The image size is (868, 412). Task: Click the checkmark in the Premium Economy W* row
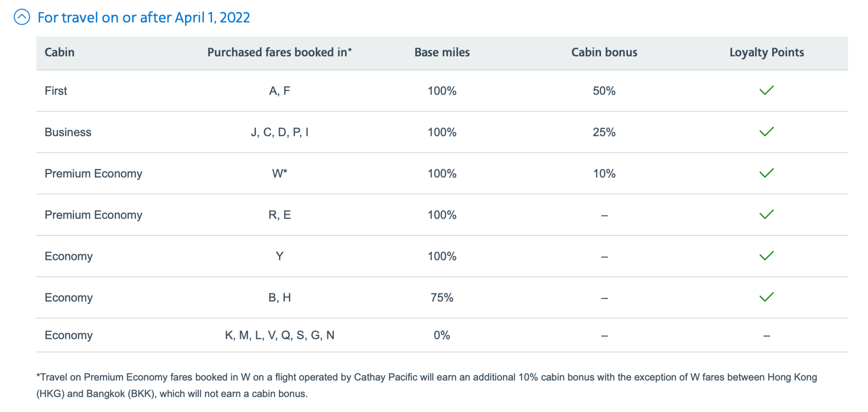766,173
